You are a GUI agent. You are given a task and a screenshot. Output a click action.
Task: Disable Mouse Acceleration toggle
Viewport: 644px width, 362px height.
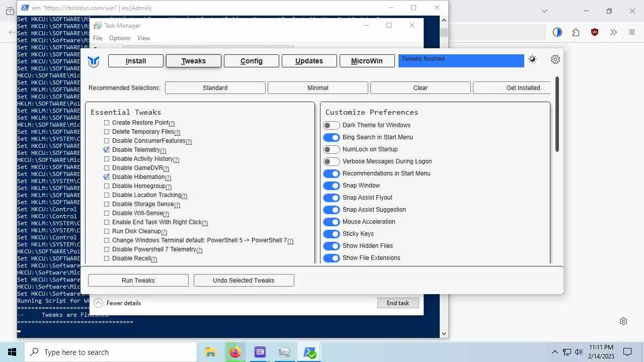[x=332, y=222]
